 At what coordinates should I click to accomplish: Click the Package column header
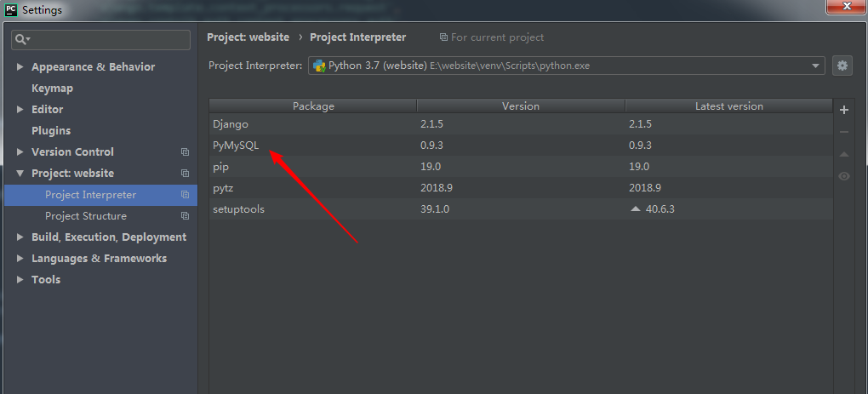click(313, 106)
